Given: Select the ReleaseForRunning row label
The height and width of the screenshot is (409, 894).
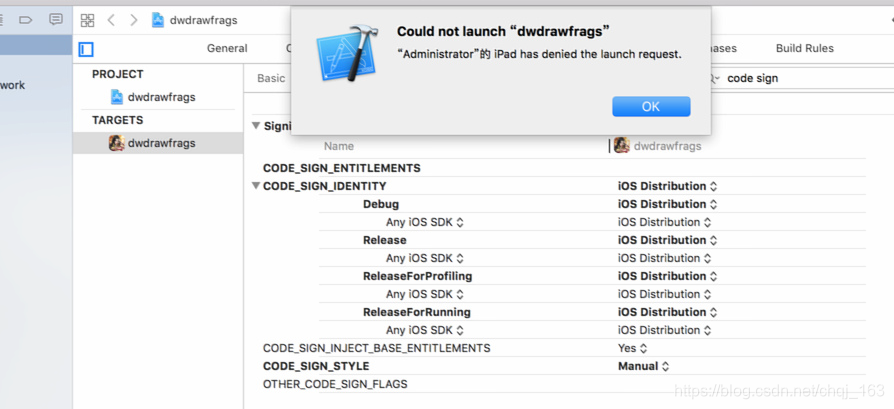Looking at the screenshot, I should point(417,312).
